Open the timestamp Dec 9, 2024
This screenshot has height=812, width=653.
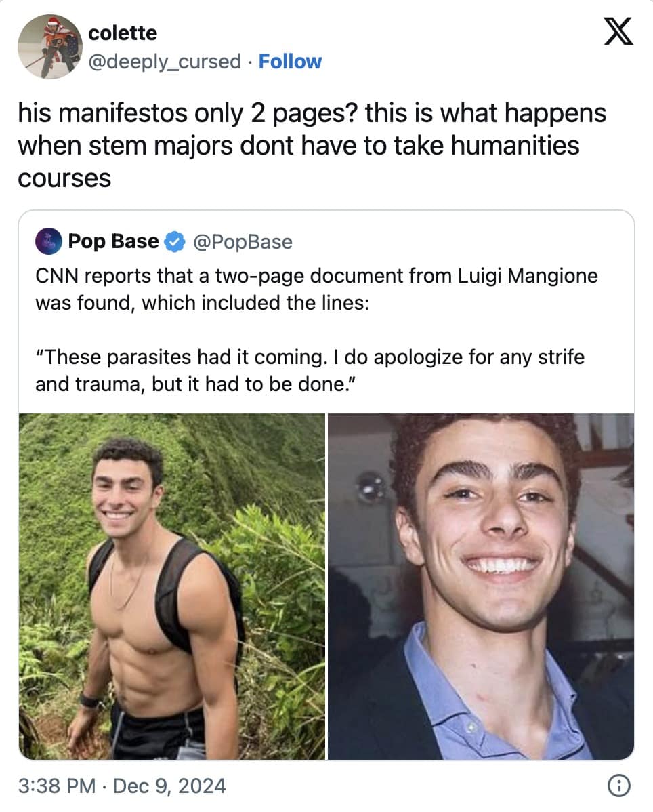click(166, 786)
